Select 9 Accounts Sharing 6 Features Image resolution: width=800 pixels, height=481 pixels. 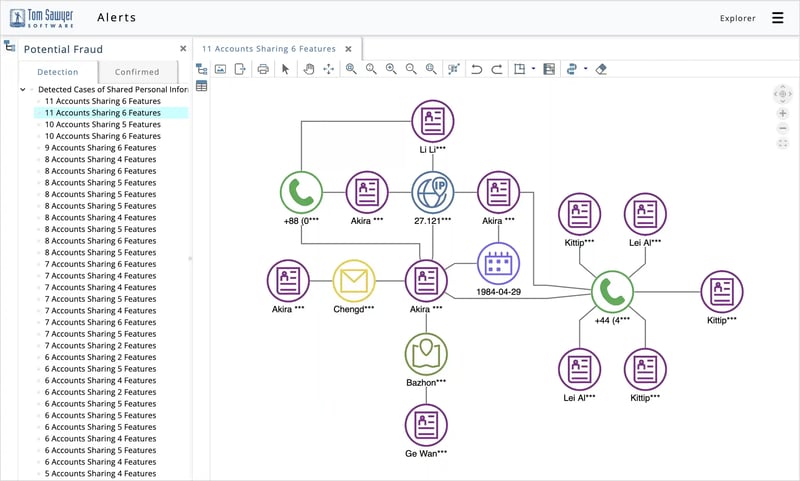click(x=100, y=148)
